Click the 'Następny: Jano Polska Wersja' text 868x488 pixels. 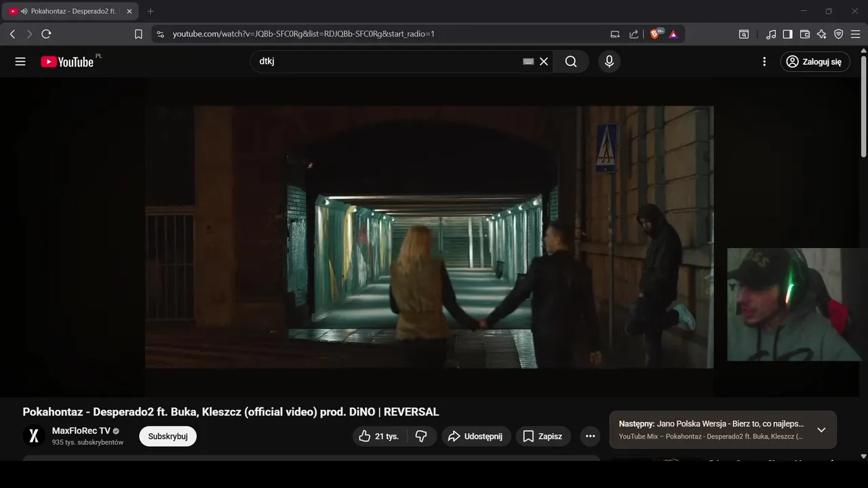coord(711,424)
